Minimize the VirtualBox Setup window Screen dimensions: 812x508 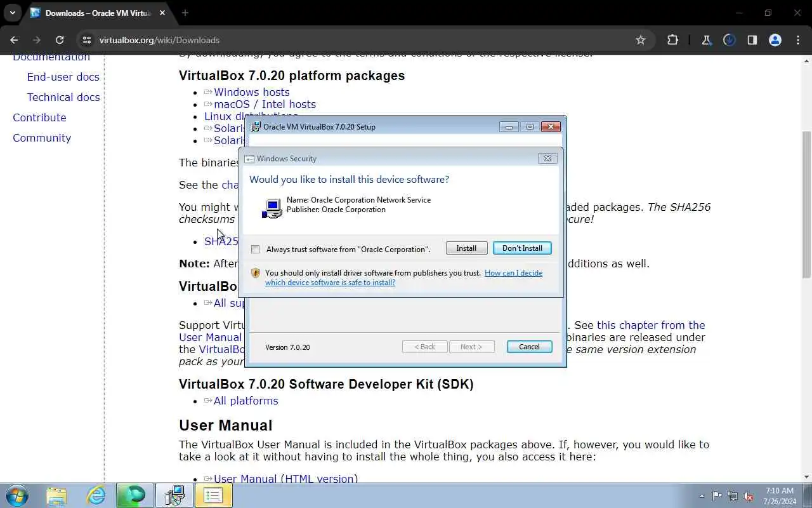509,126
